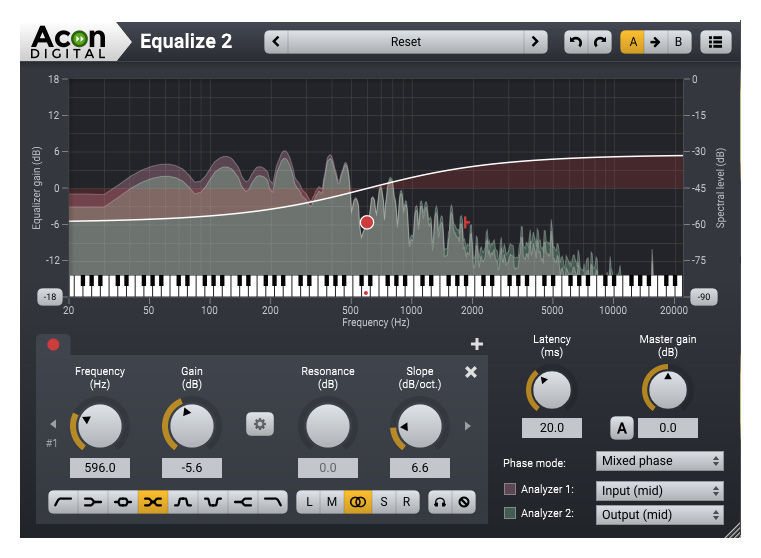Toggle the auto gain A button

click(x=622, y=428)
